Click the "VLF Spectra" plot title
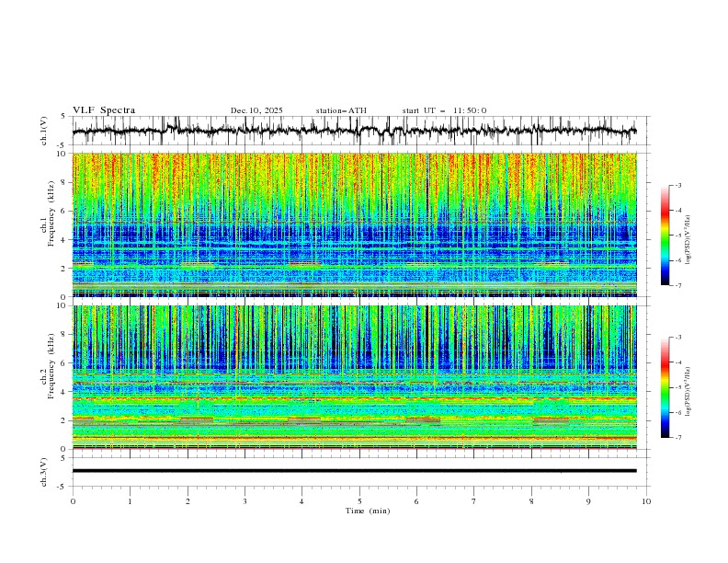Image resolution: width=728 pixels, height=563 pixels. pos(104,110)
